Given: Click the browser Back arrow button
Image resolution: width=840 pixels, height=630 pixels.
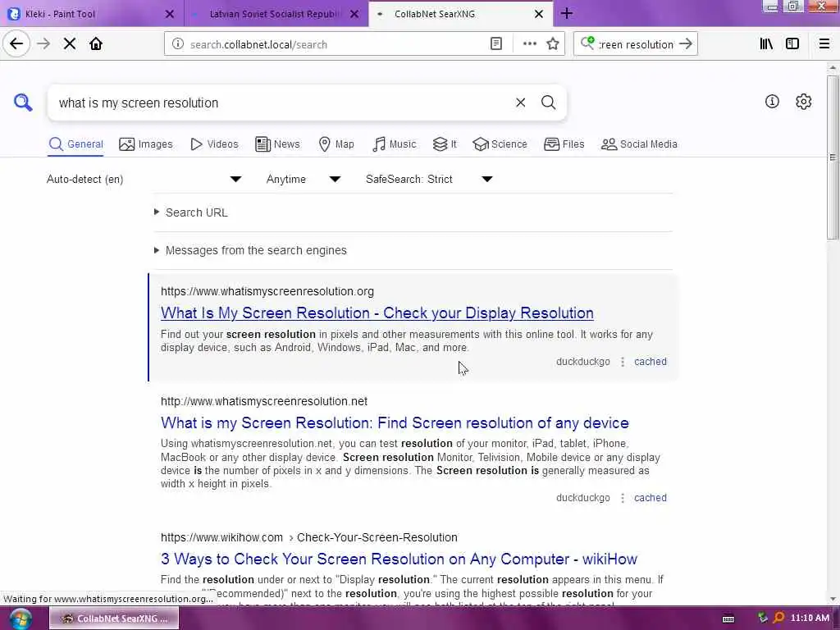Looking at the screenshot, I should (16, 44).
